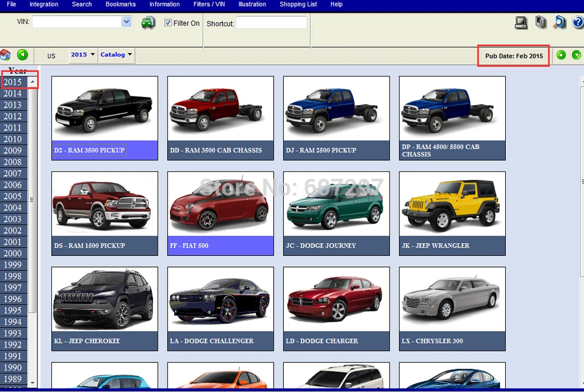
Task: Select year 1989 in the Year list
Action: point(13,379)
